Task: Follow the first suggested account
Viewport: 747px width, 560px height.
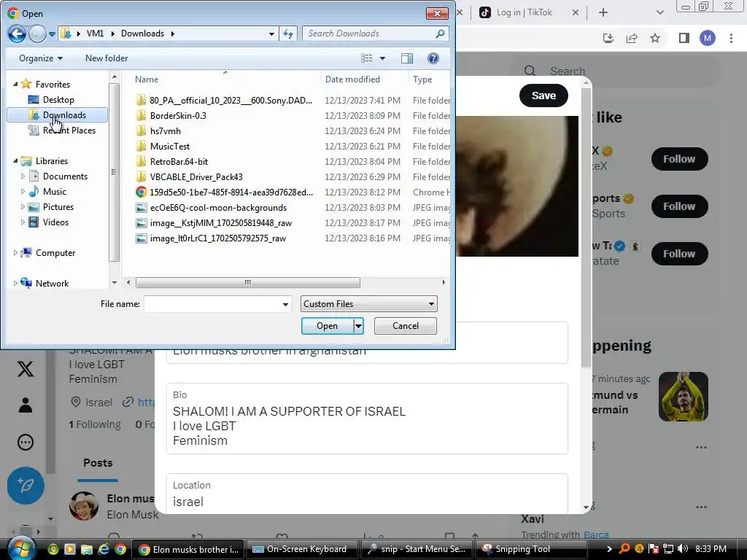Action: tap(679, 158)
